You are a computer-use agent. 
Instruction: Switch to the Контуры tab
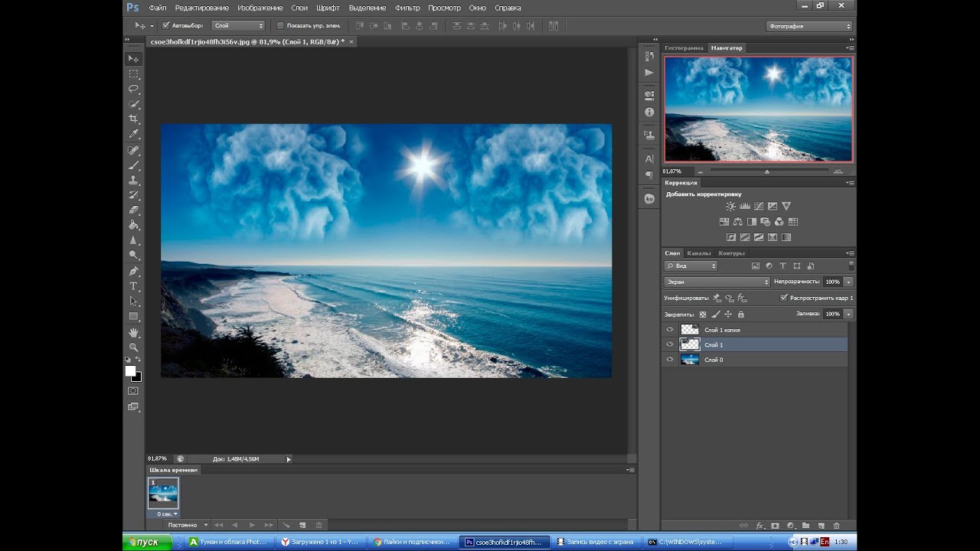pos(732,253)
